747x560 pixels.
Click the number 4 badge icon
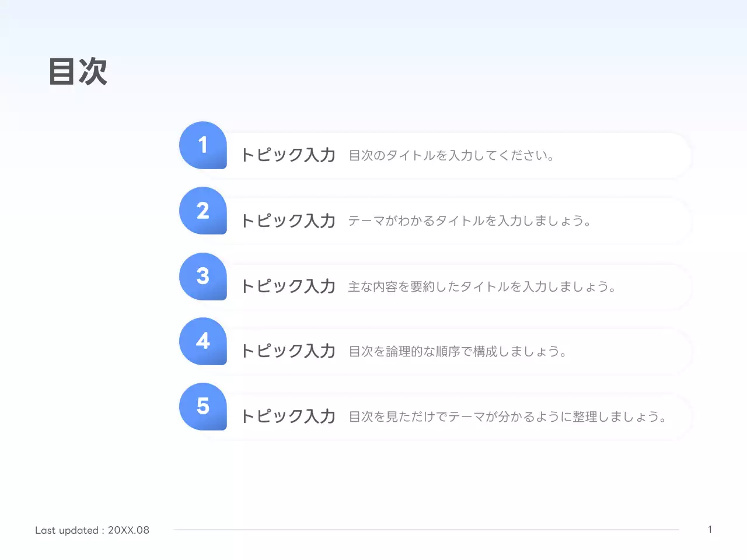[203, 341]
